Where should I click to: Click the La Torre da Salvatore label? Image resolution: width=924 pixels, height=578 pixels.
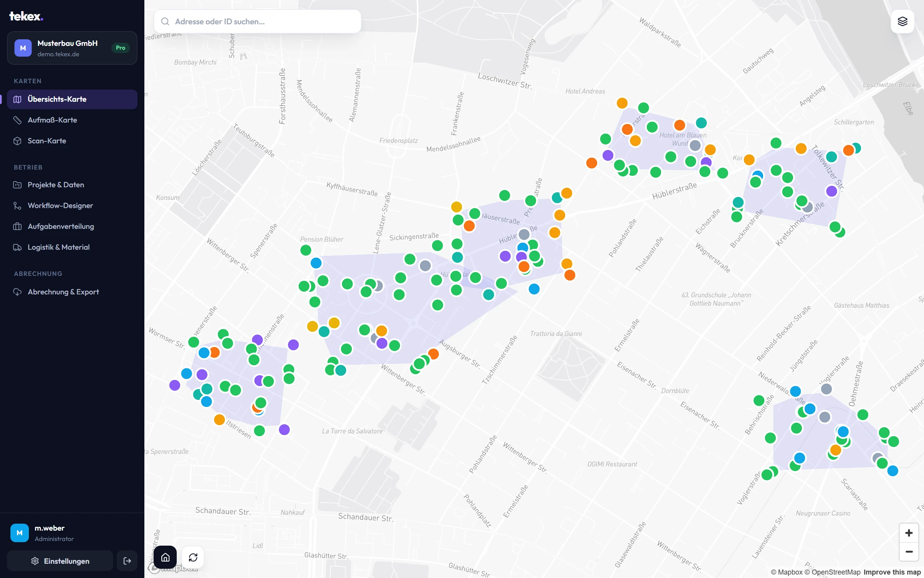point(352,431)
